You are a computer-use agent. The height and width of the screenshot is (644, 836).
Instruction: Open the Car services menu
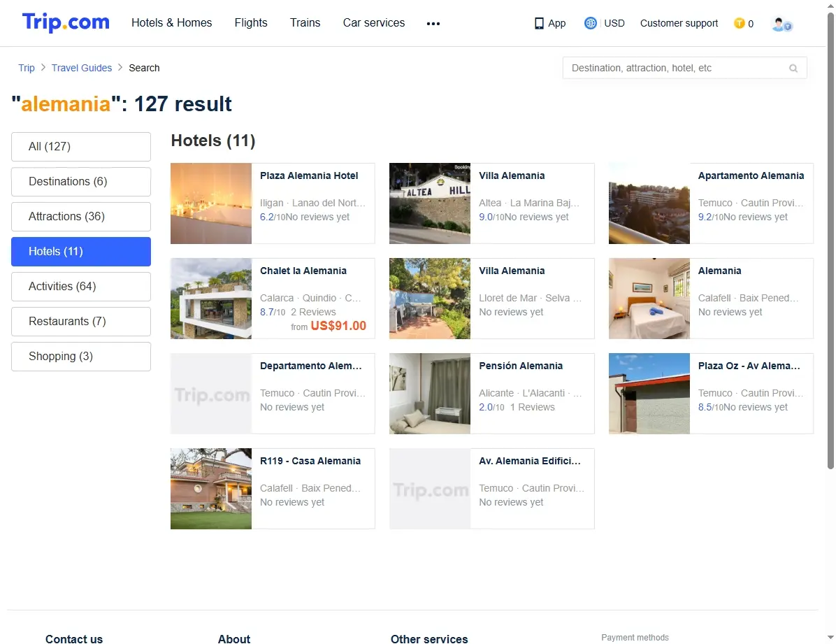click(x=374, y=23)
